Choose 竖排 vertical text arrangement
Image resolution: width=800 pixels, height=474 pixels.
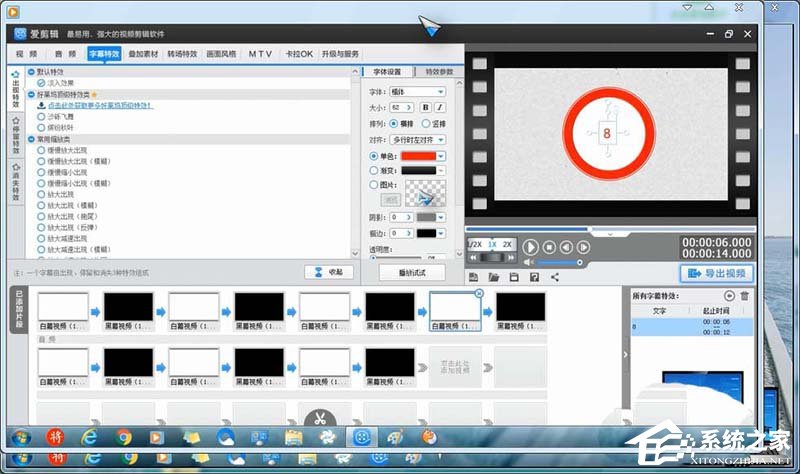[434, 123]
